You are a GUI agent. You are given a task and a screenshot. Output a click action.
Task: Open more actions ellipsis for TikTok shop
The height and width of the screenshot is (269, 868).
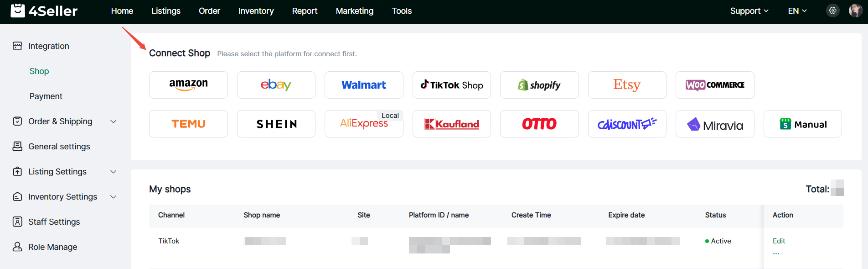coord(776,253)
